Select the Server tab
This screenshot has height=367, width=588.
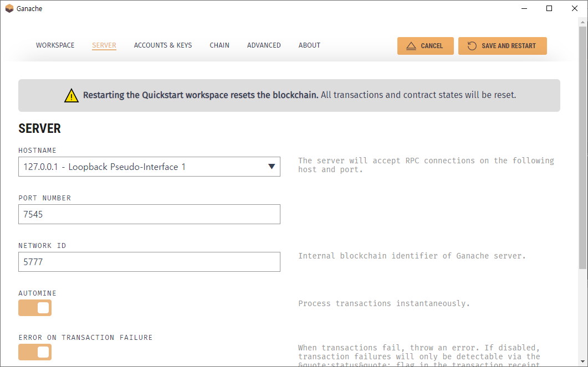(104, 45)
